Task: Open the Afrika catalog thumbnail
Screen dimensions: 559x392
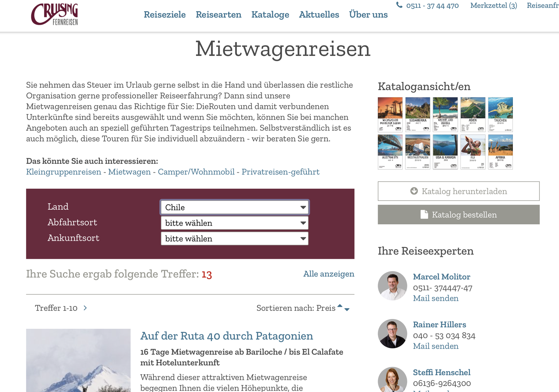Action: coord(500,152)
